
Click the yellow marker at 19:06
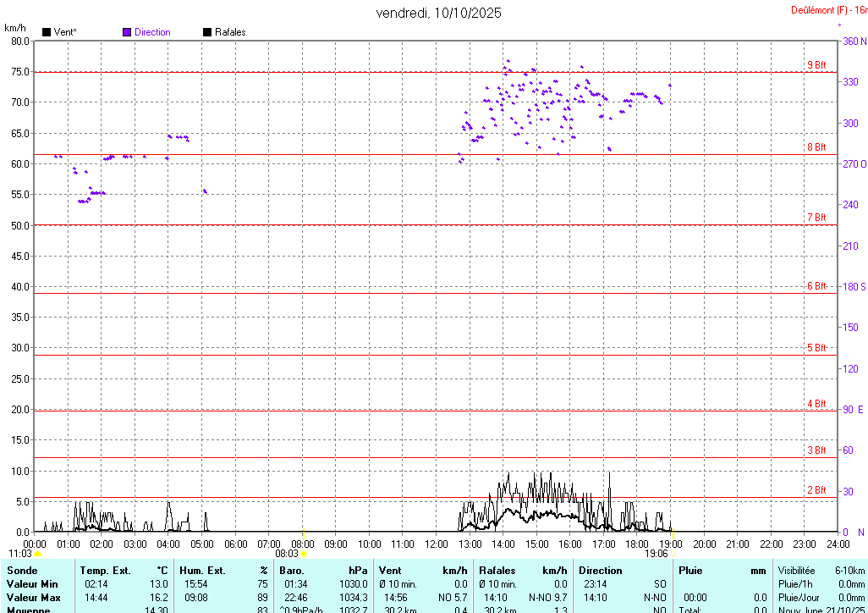[x=674, y=553]
